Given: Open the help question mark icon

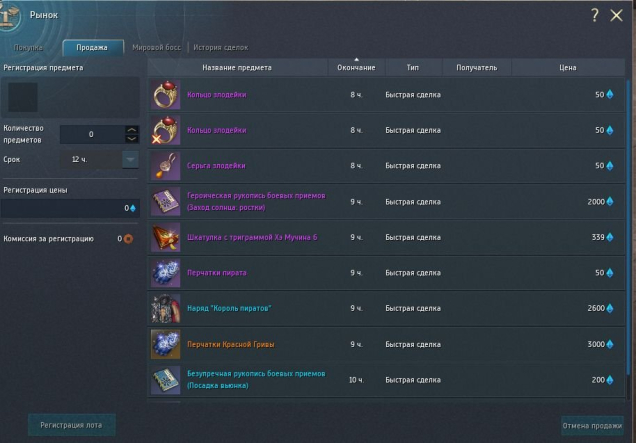Looking at the screenshot, I should click(x=595, y=15).
